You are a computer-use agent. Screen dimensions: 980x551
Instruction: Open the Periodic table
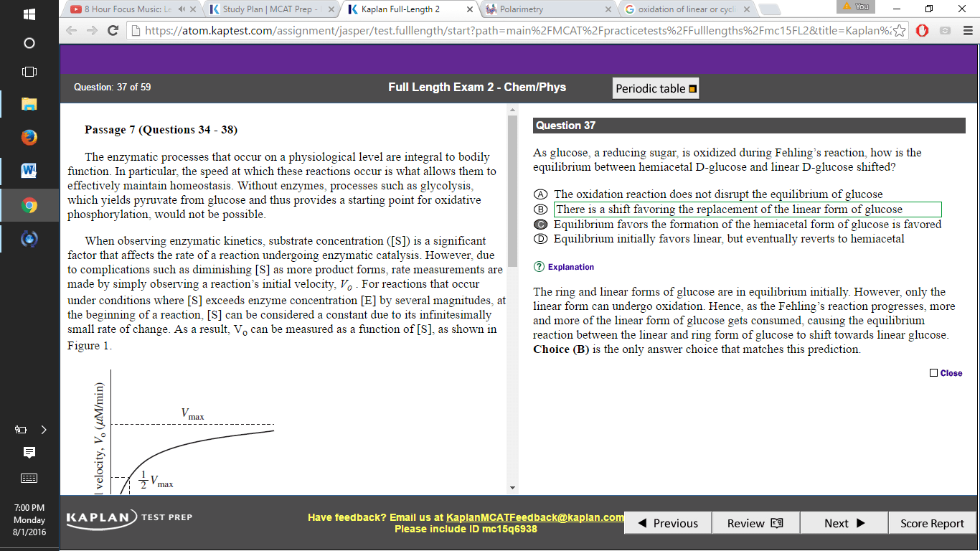(x=654, y=88)
